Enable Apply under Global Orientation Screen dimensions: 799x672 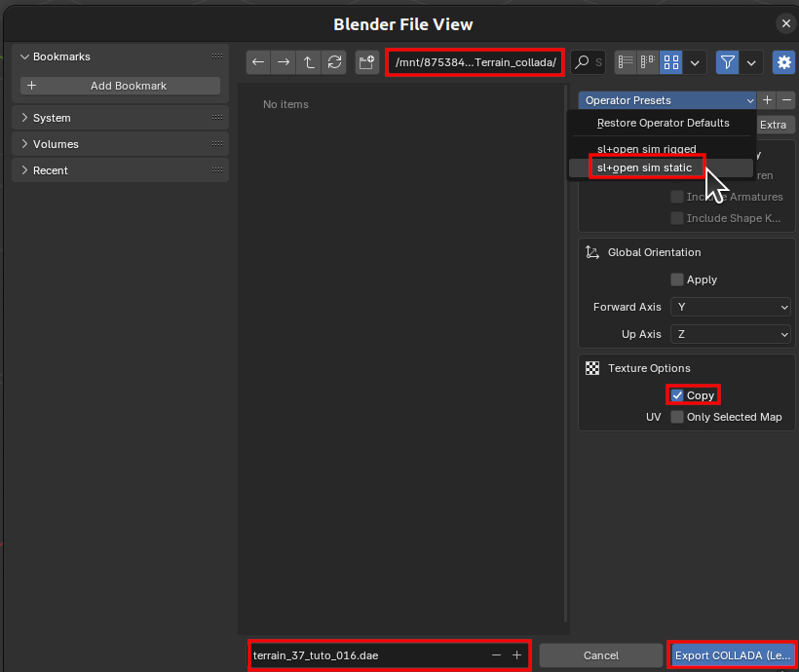tap(677, 280)
